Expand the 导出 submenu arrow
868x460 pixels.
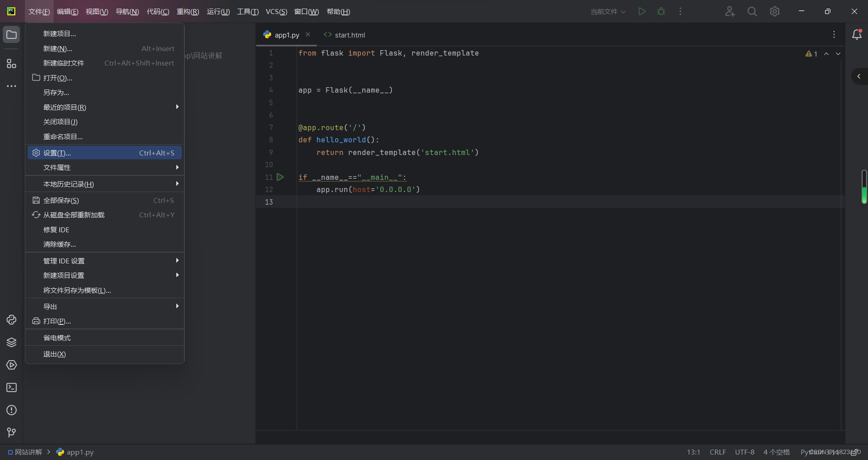pyautogui.click(x=177, y=306)
